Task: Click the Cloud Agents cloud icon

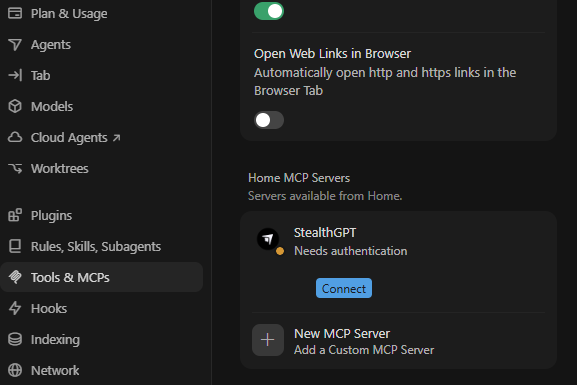Action: pos(15,137)
